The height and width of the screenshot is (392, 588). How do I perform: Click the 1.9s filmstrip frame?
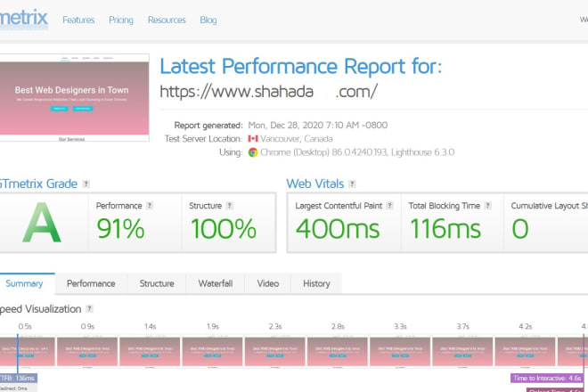[x=213, y=352]
